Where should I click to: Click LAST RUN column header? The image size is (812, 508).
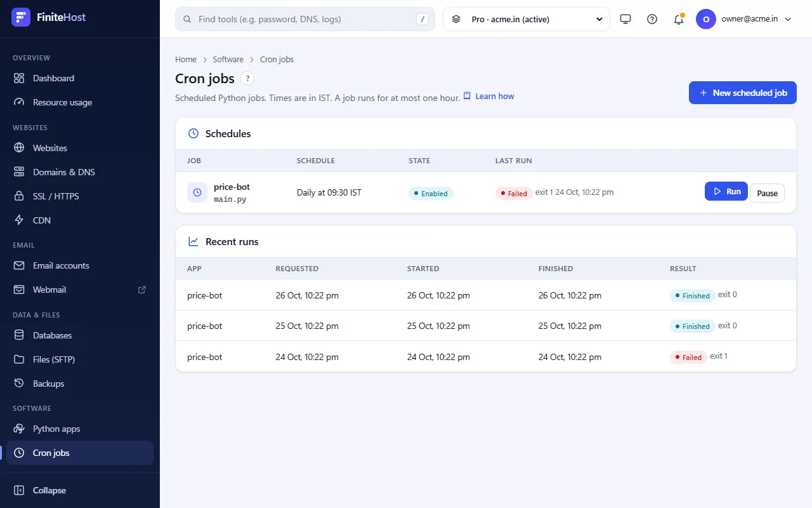(514, 161)
